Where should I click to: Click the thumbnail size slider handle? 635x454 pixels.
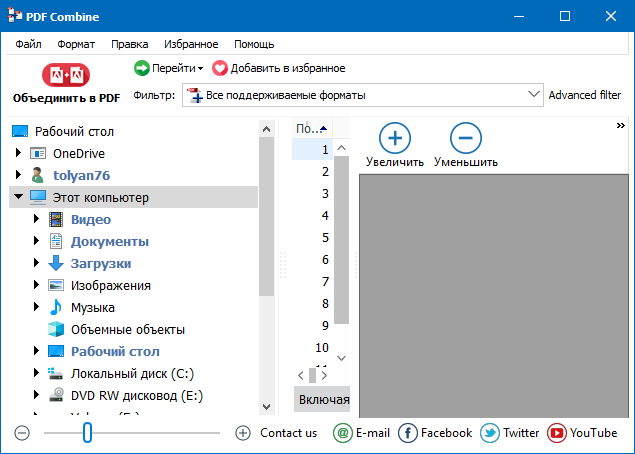coord(88,432)
